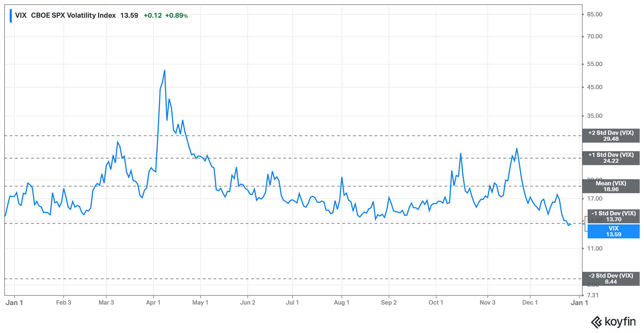Click the koyfin logo icon
Viewport: 644px width, 333px height.
pyautogui.click(x=597, y=322)
